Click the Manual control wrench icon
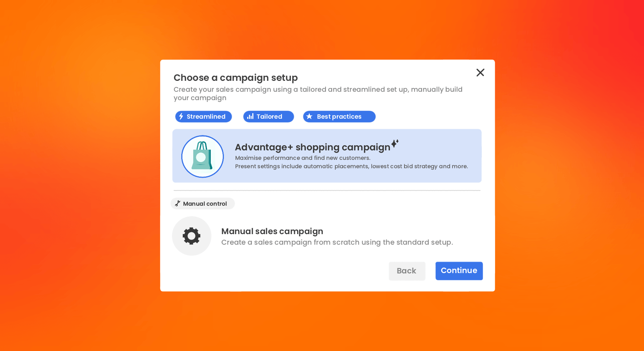The image size is (644, 351). (178, 204)
